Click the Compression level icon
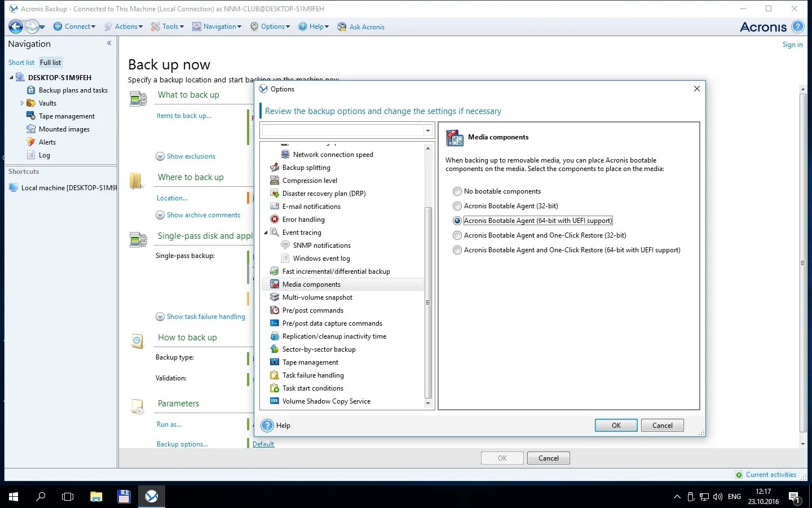The height and width of the screenshot is (508, 812). click(x=275, y=180)
